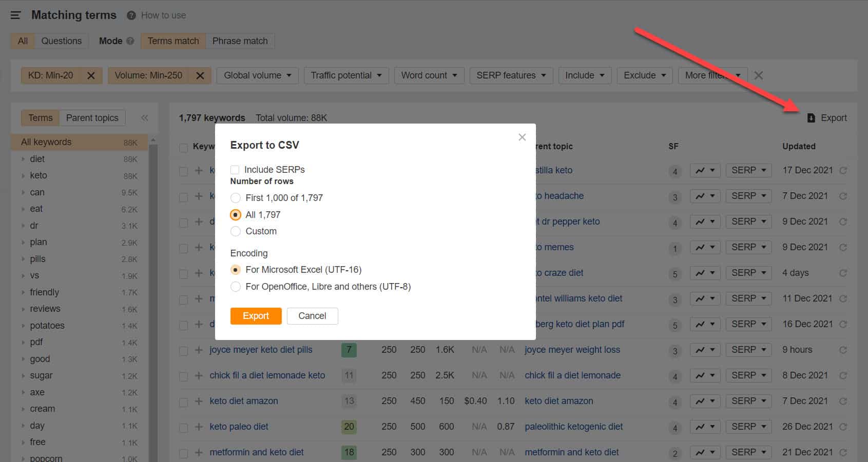Select "keto" in the sidebar keyword list
Viewport: 868px width, 462px height.
(38, 175)
